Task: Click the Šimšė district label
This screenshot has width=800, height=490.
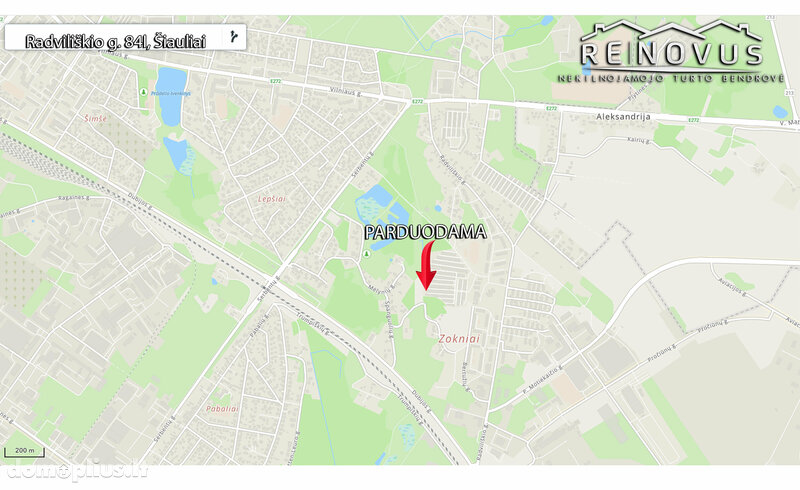Action: point(95,118)
